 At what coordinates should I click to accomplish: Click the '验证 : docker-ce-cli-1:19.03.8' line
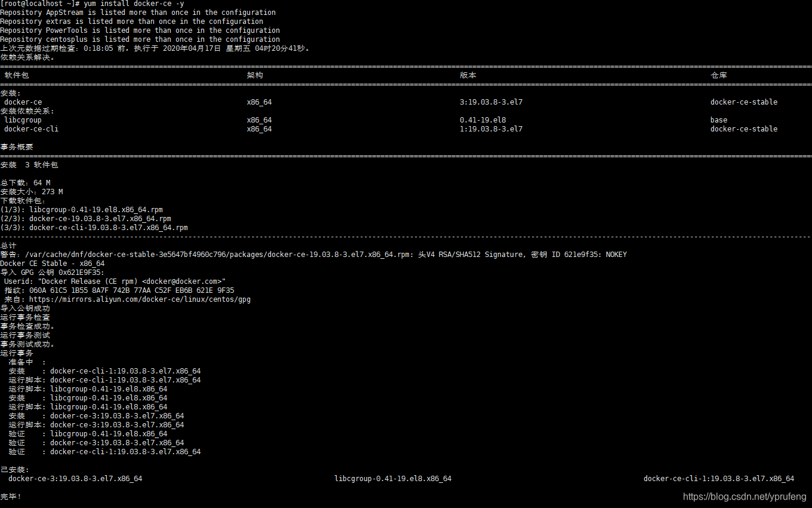pos(104,452)
